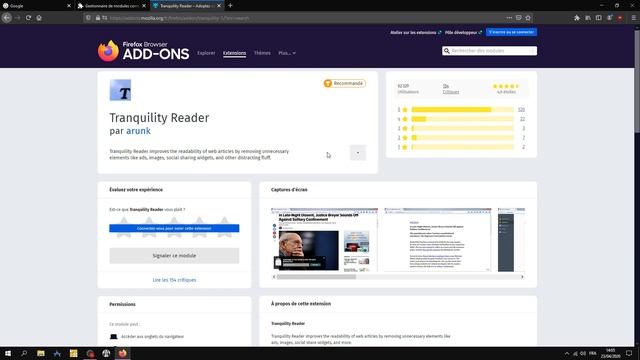Open the library icon in toolbar
The height and width of the screenshot is (360, 640).
[588, 18]
